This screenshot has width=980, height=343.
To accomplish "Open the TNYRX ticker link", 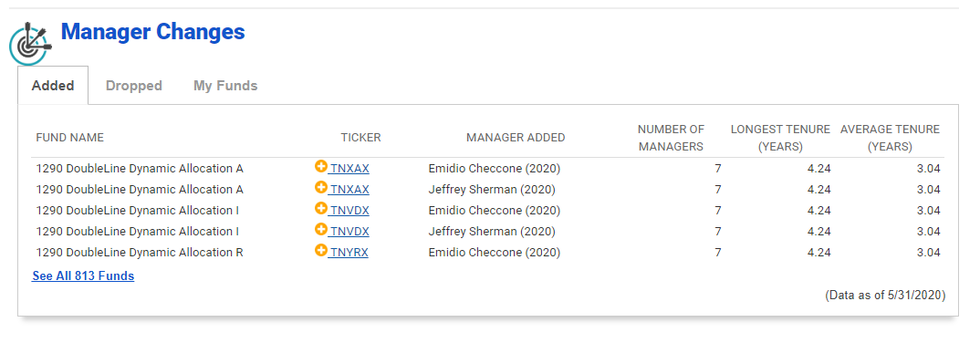I will tap(349, 253).
